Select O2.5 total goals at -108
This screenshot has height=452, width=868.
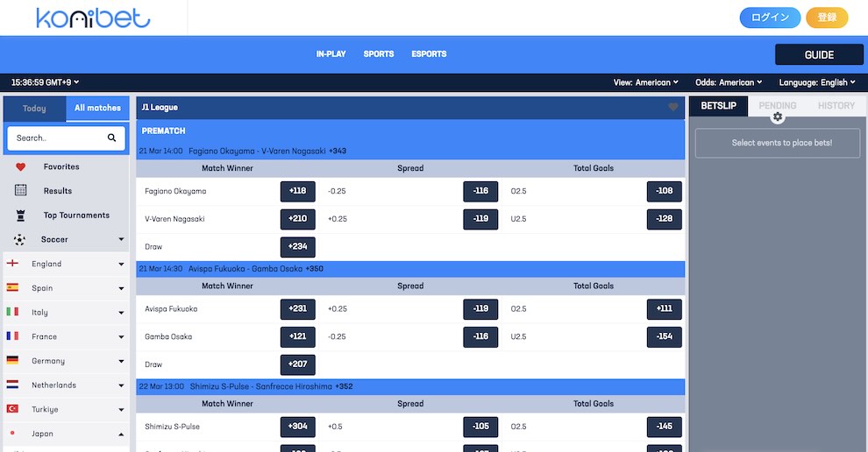(x=665, y=192)
